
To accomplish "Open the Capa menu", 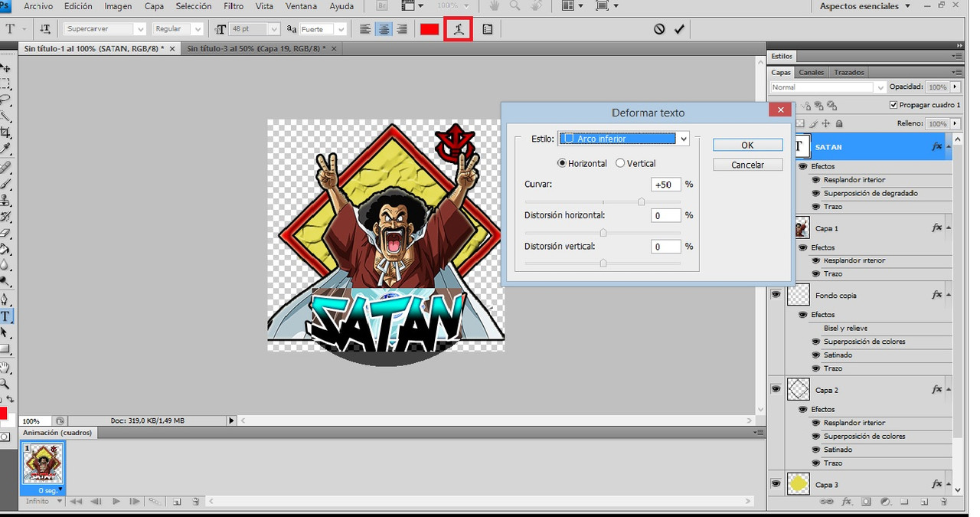I will tap(154, 6).
